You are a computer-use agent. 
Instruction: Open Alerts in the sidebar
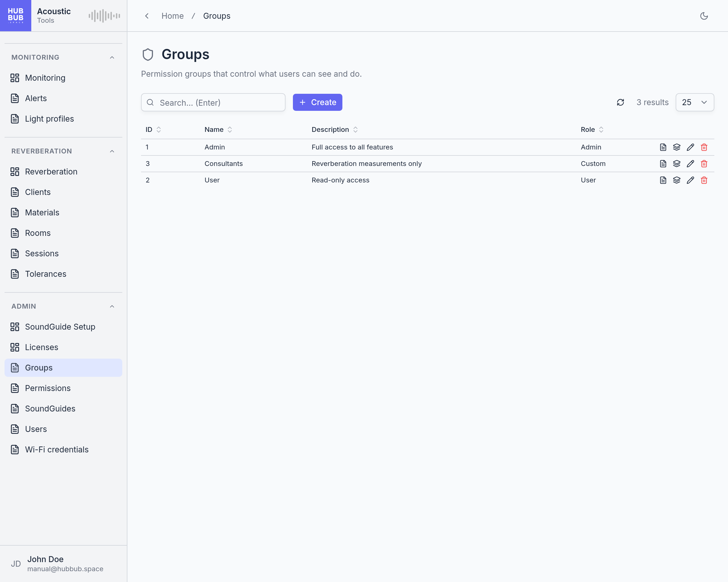click(63, 99)
